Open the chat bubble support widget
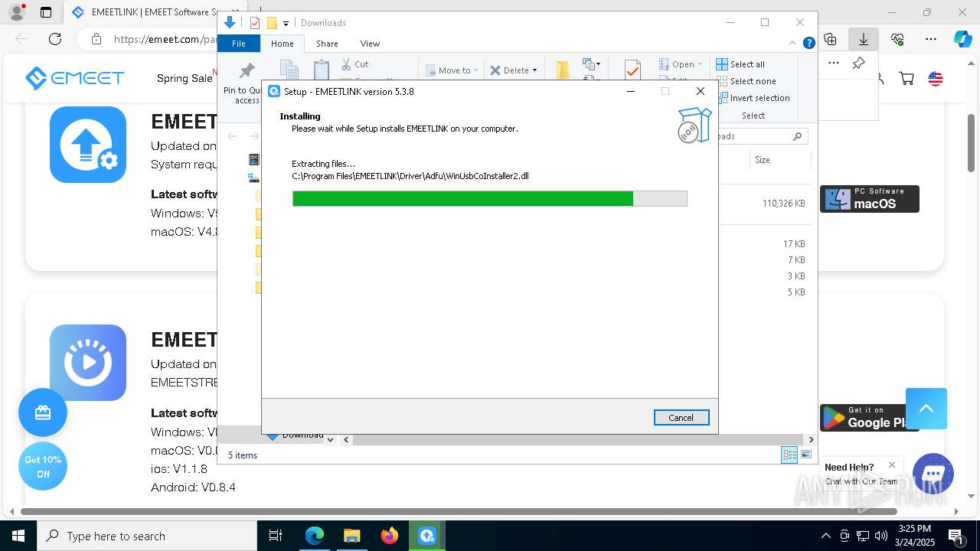This screenshot has width=980, height=551. coord(933,473)
